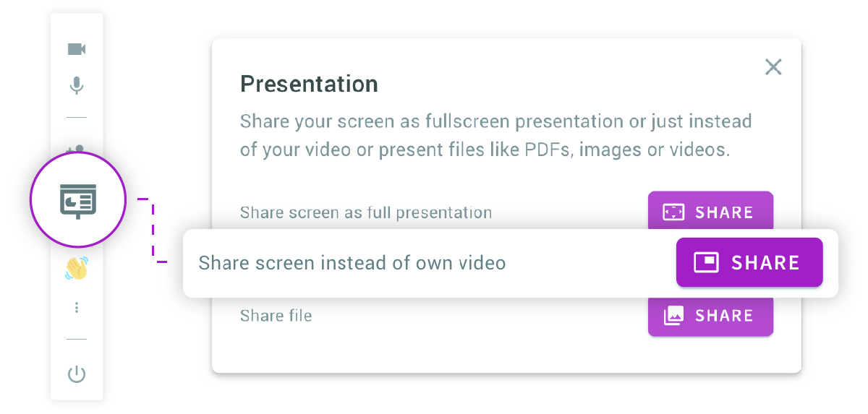Mute the microphone from the sidebar
Viewport: 868px width, 414px height.
click(x=77, y=85)
